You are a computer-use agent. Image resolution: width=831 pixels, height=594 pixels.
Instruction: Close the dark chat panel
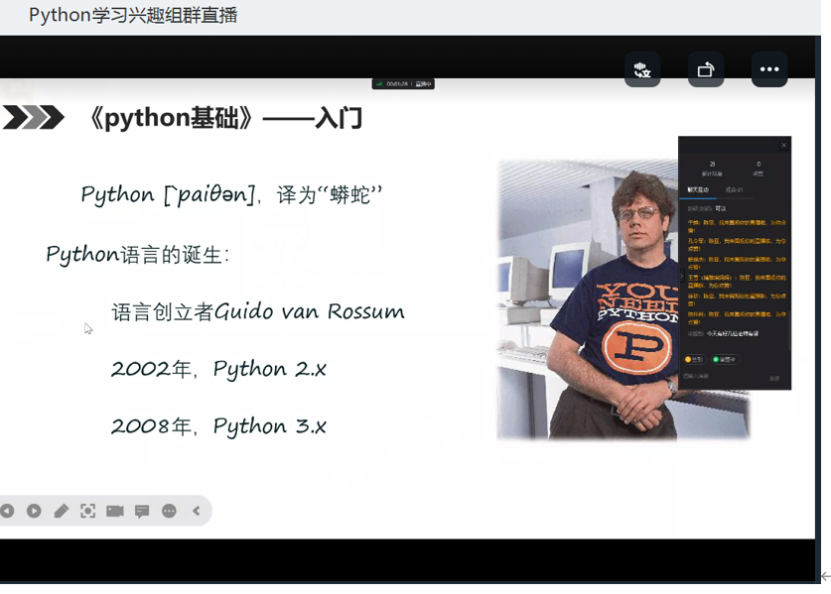click(x=784, y=146)
